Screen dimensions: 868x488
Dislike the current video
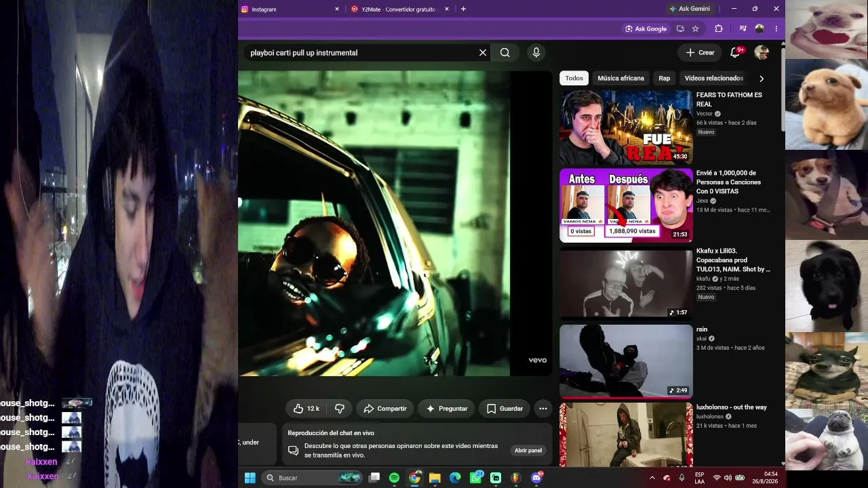pos(340,409)
